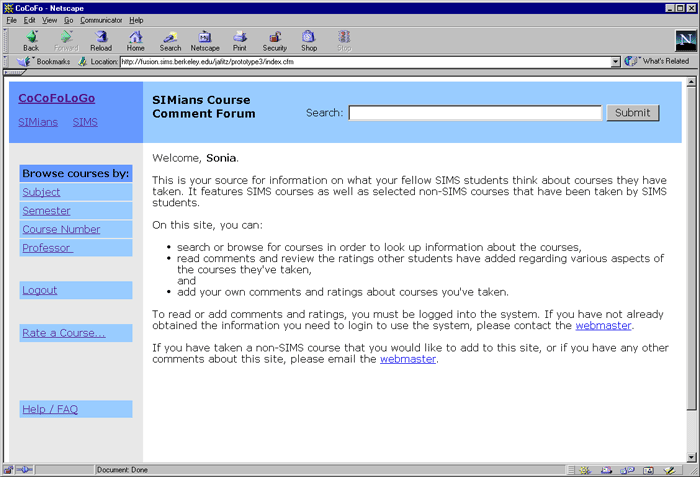Click the Shop toolbar icon
The width and height of the screenshot is (700, 477).
tap(309, 41)
